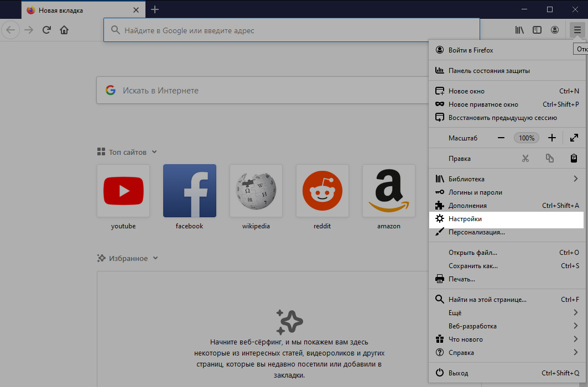Reload the current page
588x387 pixels.
pos(46,30)
